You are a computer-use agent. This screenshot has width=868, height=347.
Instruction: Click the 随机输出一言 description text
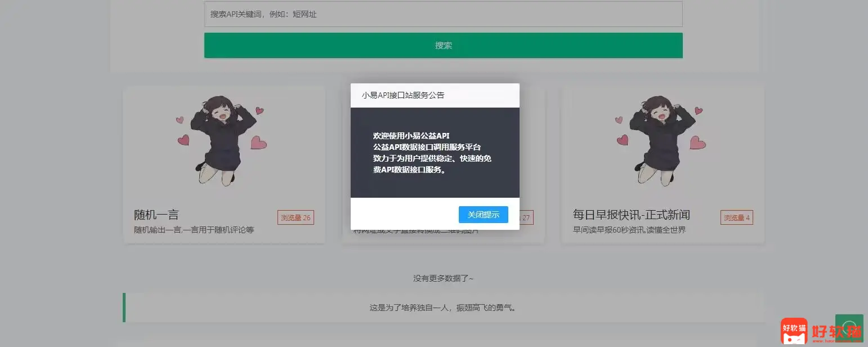pos(194,230)
